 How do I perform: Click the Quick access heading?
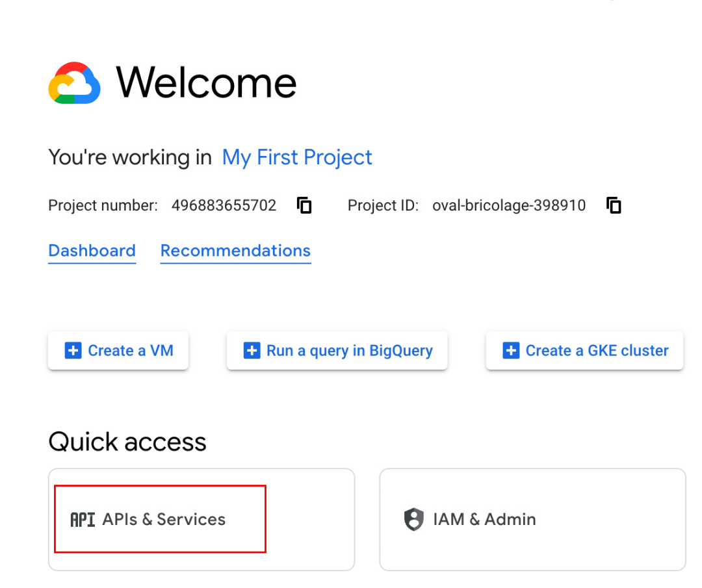127,442
